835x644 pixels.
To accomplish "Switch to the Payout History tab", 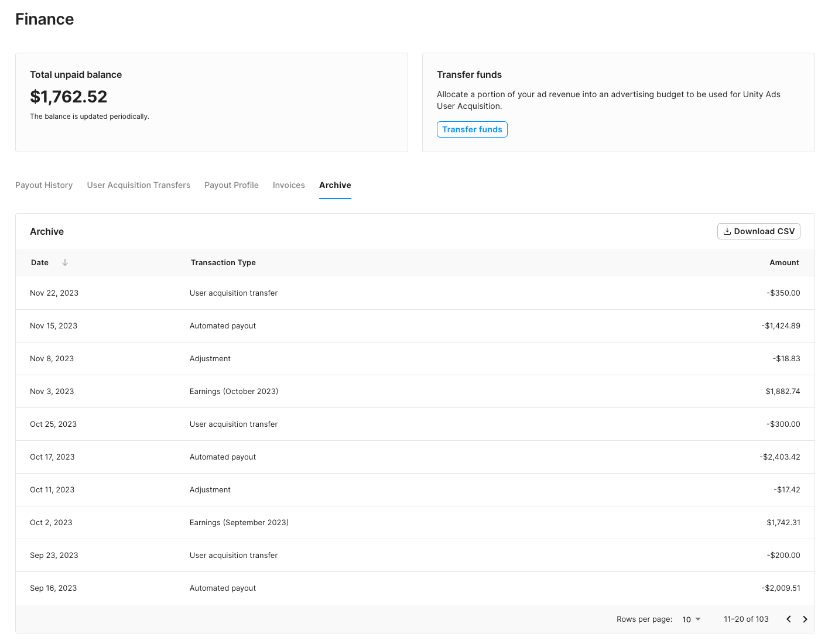I will pyautogui.click(x=44, y=185).
